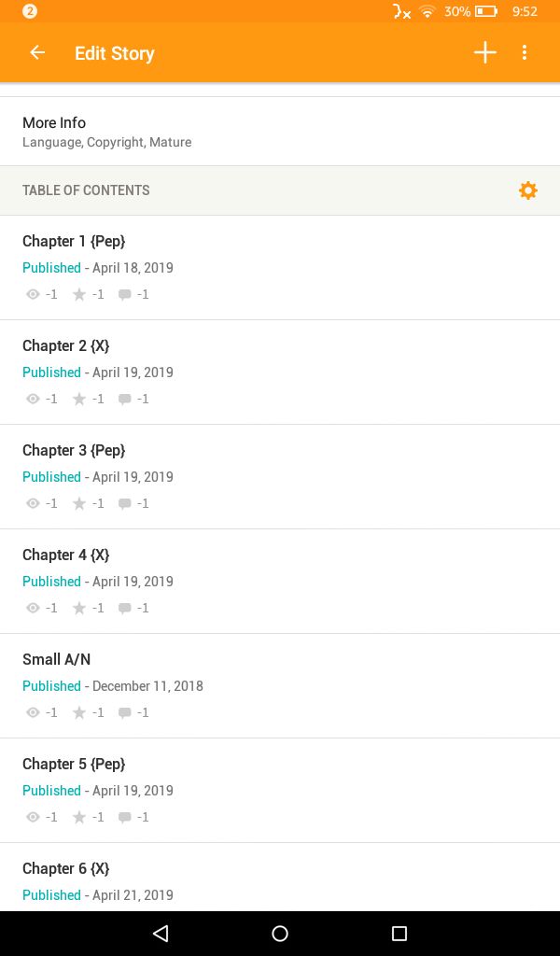Tap comments bubble icon under Chapter 3 {Pep}
Viewport: 560px width, 956px height.
click(x=125, y=503)
